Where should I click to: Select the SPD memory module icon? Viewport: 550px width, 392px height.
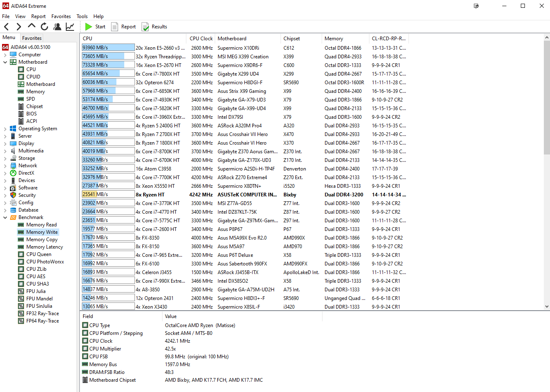21,99
